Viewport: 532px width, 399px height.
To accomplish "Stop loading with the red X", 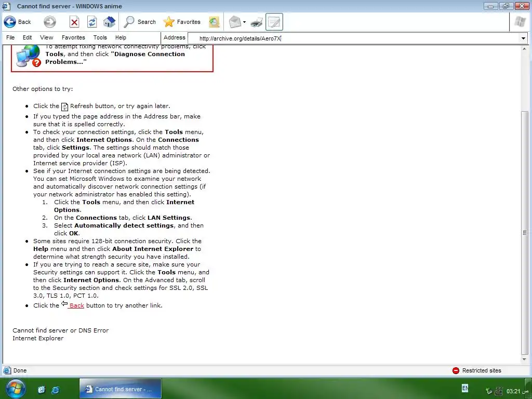I will pyautogui.click(x=74, y=22).
